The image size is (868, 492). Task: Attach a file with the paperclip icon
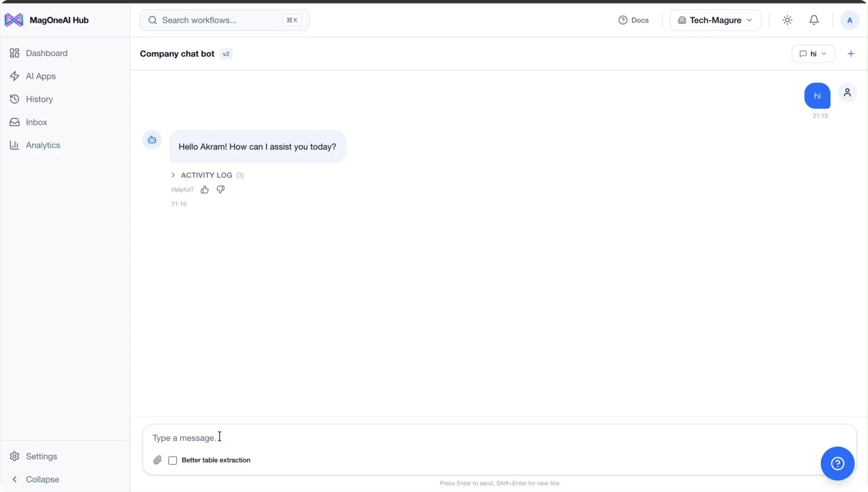coord(157,460)
